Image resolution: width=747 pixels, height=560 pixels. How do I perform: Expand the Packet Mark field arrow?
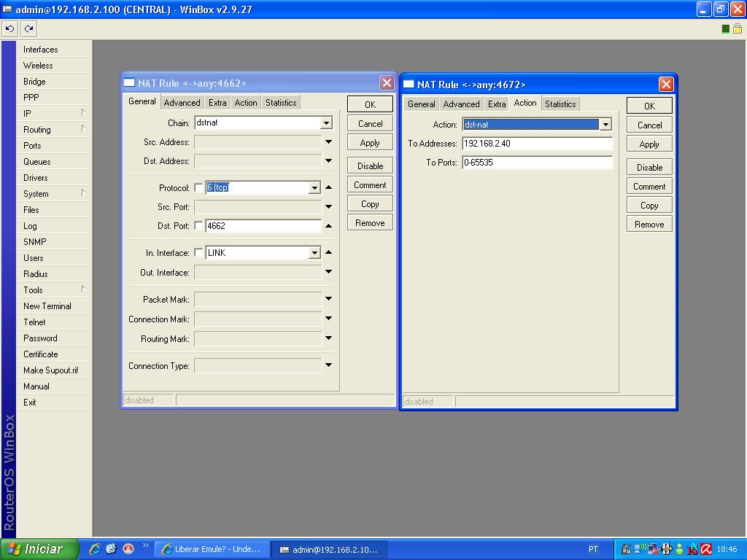[x=329, y=299]
